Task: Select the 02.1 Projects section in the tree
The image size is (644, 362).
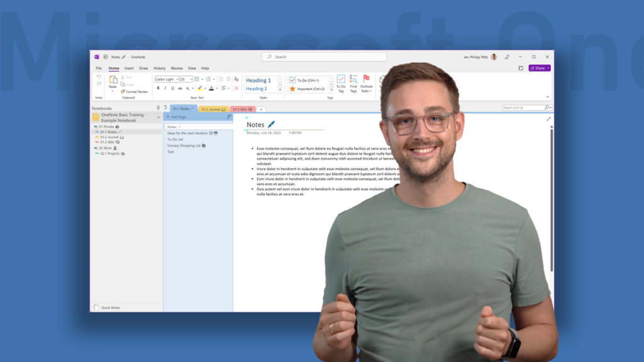Action: pyautogui.click(x=110, y=153)
